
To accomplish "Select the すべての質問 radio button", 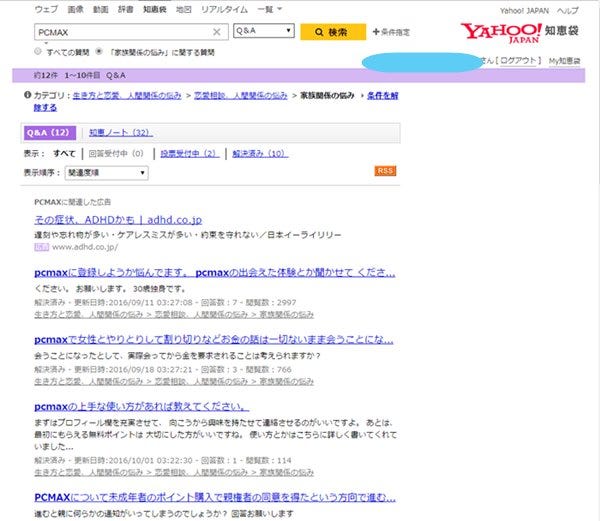I will tap(38, 51).
